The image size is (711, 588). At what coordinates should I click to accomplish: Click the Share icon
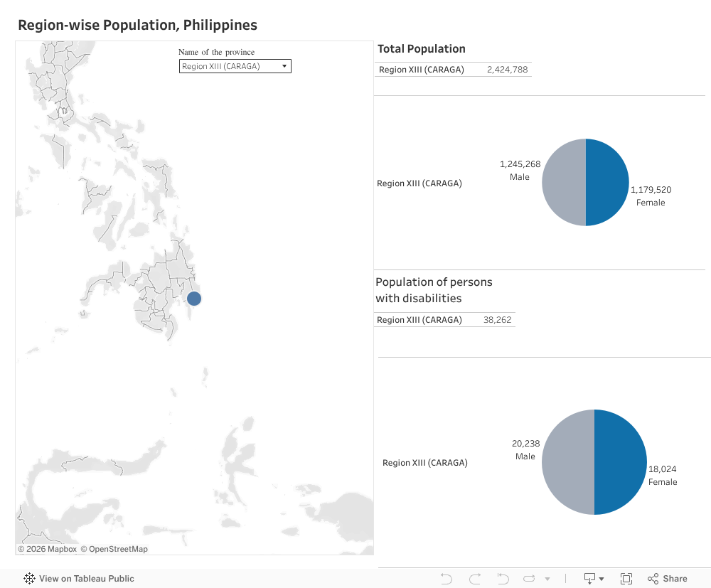tap(651, 578)
